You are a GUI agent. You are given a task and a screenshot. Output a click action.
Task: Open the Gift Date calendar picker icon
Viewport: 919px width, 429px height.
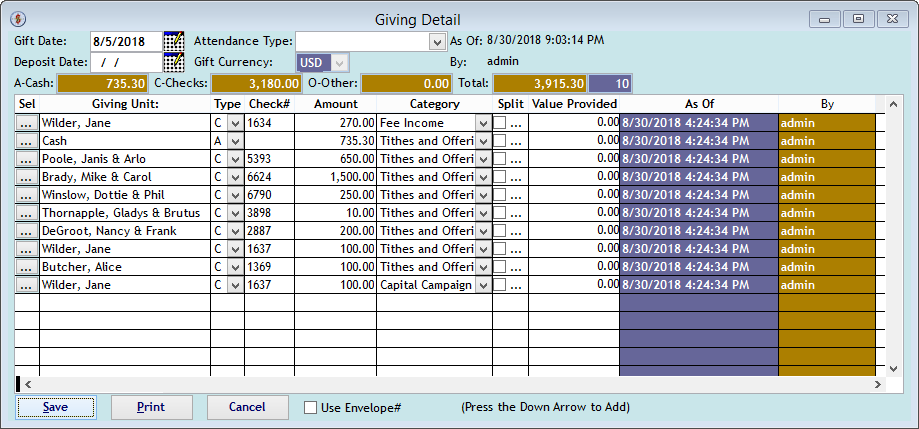point(173,42)
